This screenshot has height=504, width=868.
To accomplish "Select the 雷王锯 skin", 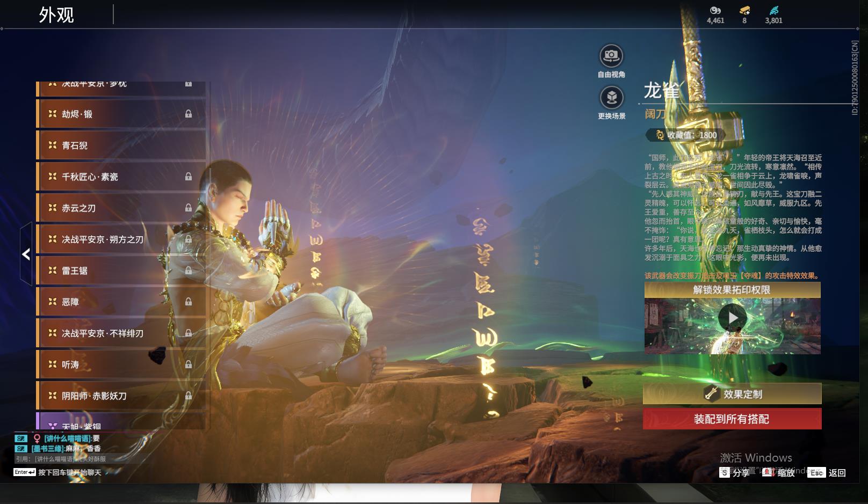I will click(121, 271).
